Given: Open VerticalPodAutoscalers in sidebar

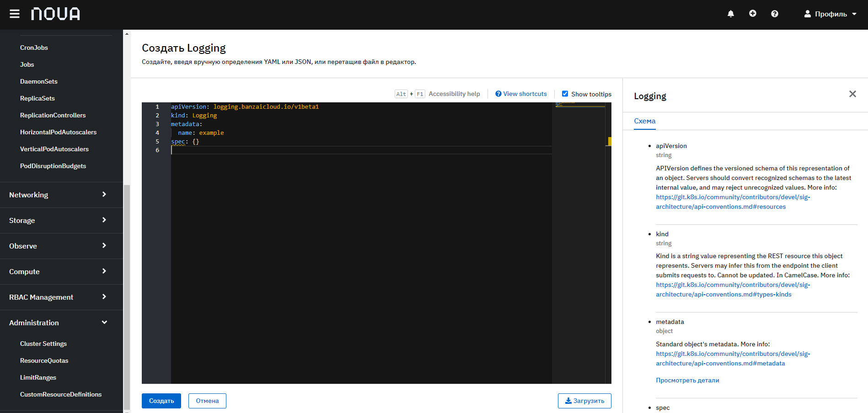Looking at the screenshot, I should [54, 149].
